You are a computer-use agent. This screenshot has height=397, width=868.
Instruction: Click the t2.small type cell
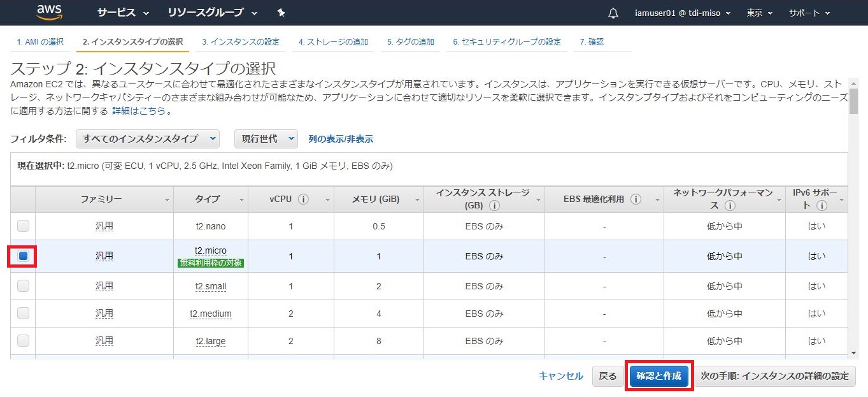click(x=211, y=286)
